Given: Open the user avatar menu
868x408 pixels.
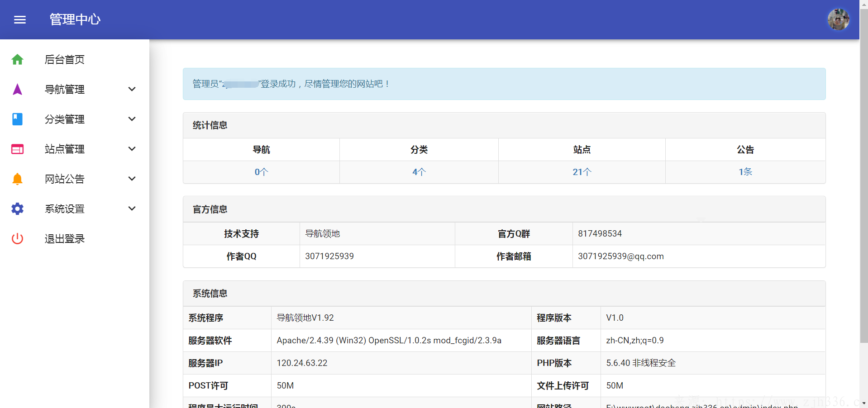Looking at the screenshot, I should [838, 19].
